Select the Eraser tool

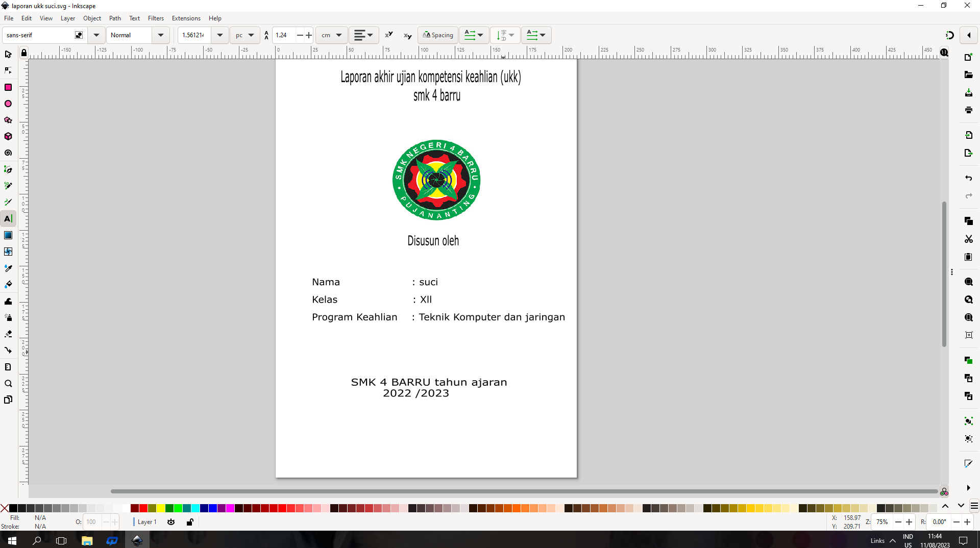coord(8,334)
